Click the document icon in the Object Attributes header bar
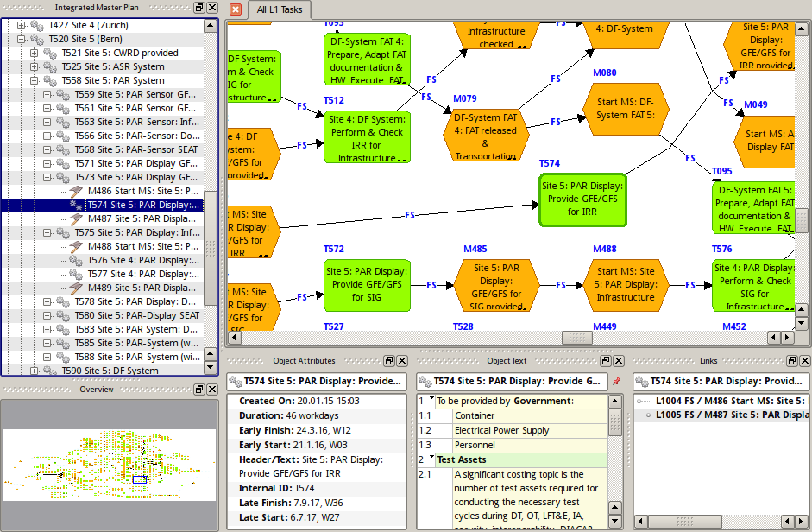Screen dimensions: 812x532 point(387,361)
